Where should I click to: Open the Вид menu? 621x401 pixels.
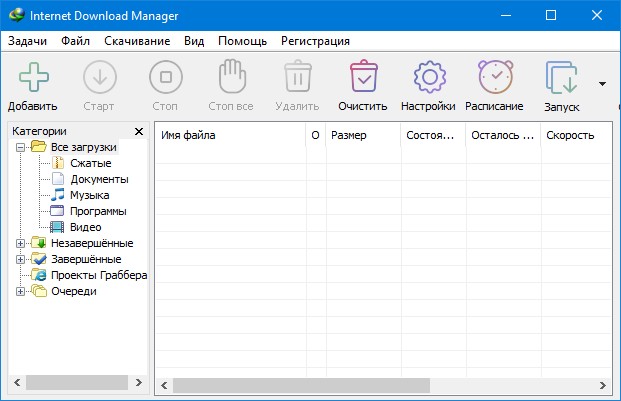194,41
